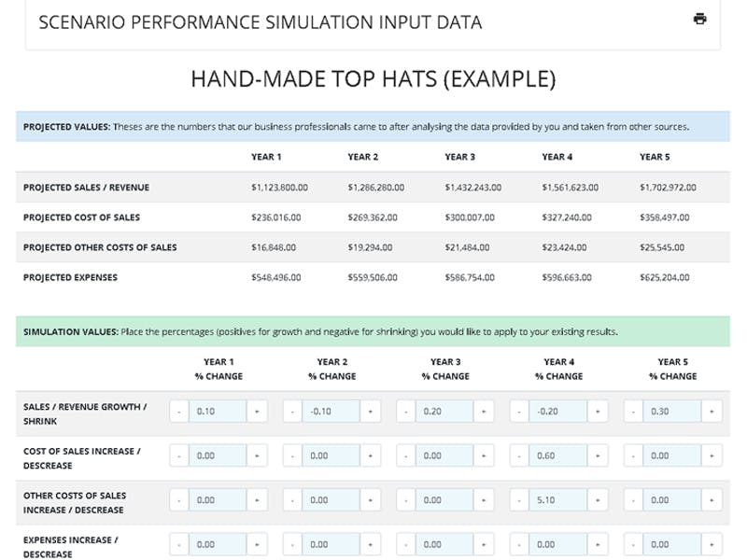Select Year 5 sales growth field showing 0.30
This screenshot has height=560, width=747.
672,411
